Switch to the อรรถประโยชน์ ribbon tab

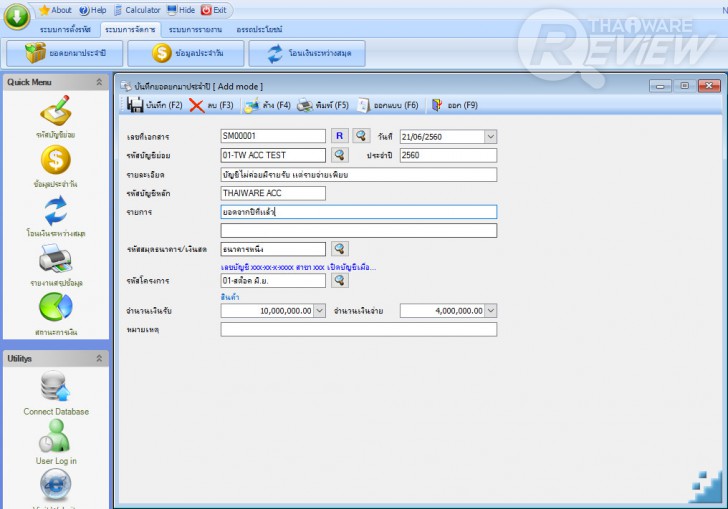coord(260,30)
